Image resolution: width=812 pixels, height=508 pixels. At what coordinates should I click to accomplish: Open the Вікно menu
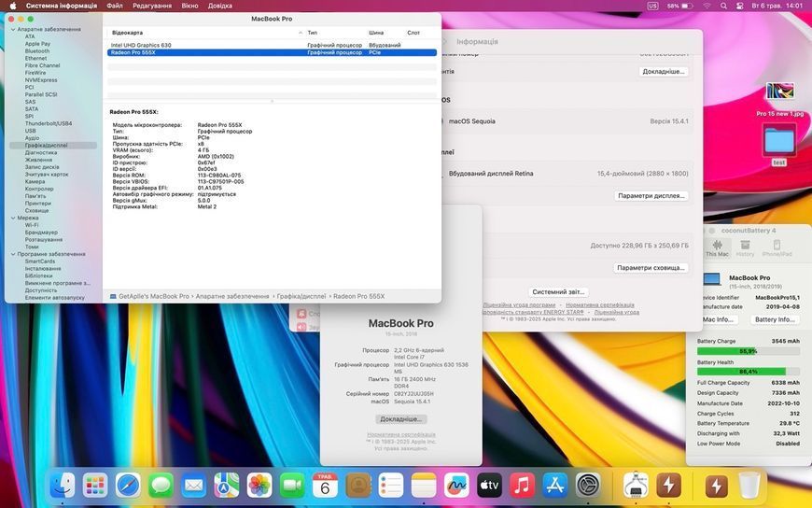189,6
